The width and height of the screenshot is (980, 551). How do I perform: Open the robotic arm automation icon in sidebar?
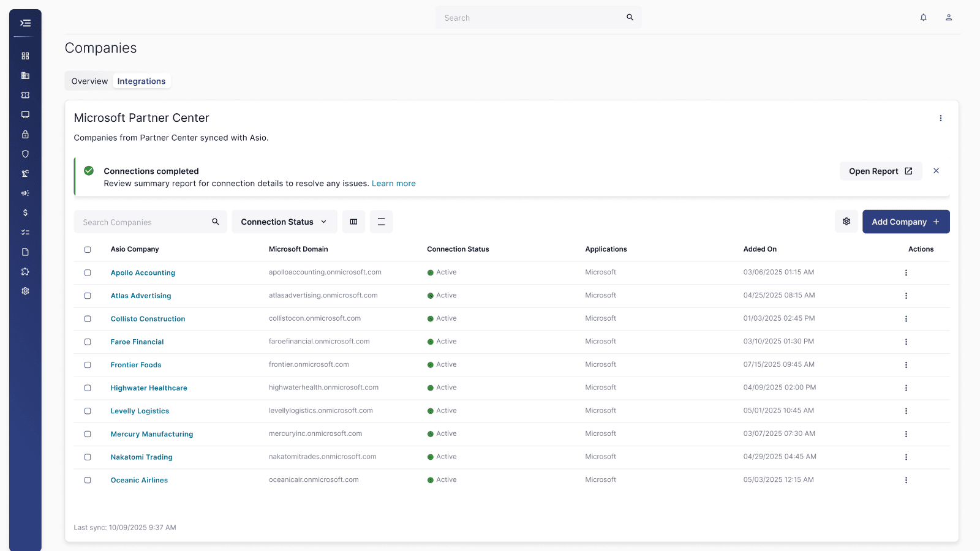click(x=25, y=173)
